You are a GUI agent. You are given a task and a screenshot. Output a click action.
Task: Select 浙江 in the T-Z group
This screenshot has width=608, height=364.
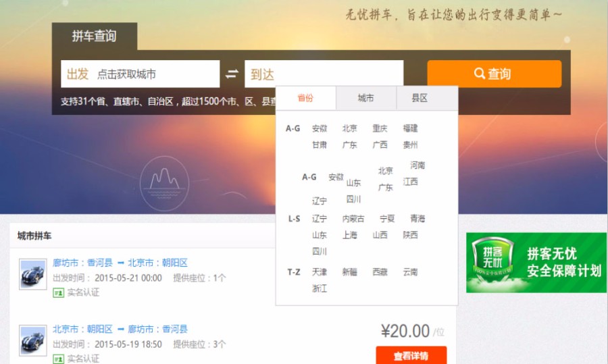pyautogui.click(x=319, y=289)
